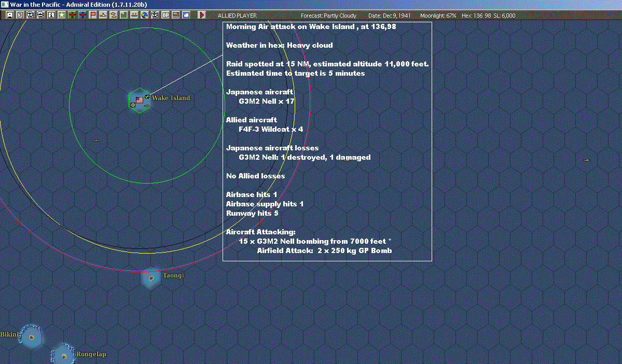The width and height of the screenshot is (622, 364).
Task: Select the Bikini atoll hex
Action: click(31, 338)
